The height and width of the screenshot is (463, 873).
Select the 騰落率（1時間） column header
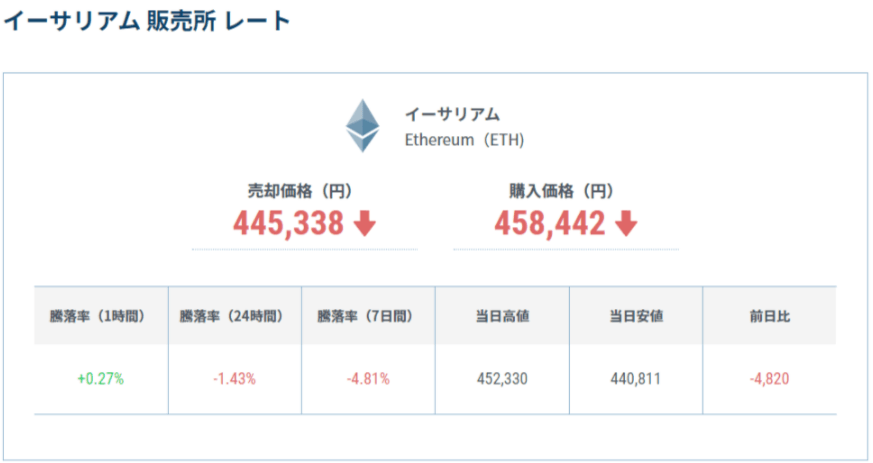pyautogui.click(x=100, y=316)
